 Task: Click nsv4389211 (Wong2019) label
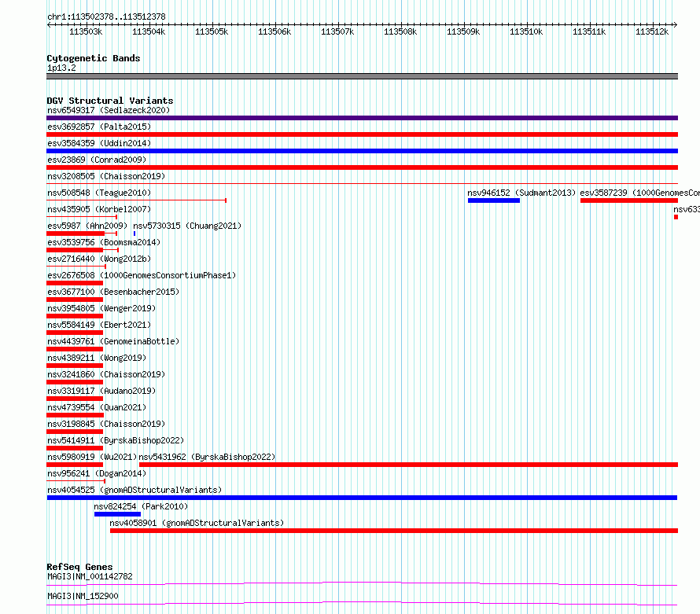(97, 358)
